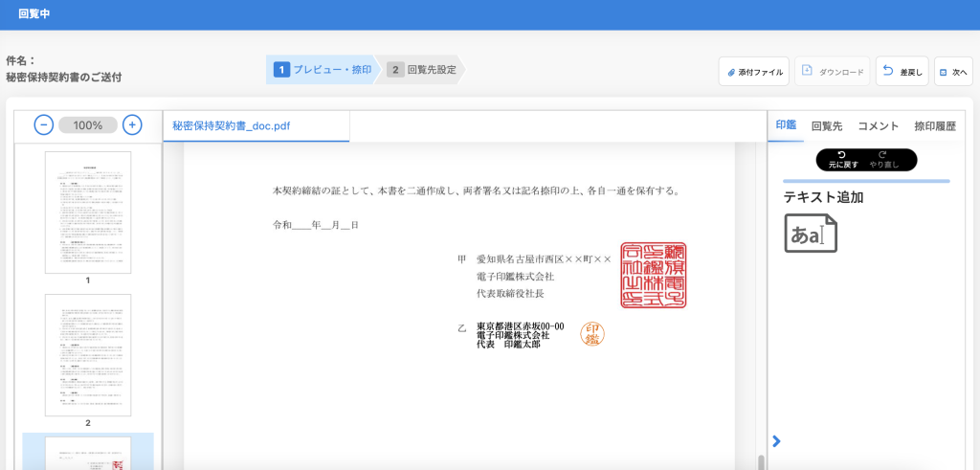Switch to the 回覧先 tab
Image resolution: width=980 pixels, height=470 pixels.
point(827,125)
